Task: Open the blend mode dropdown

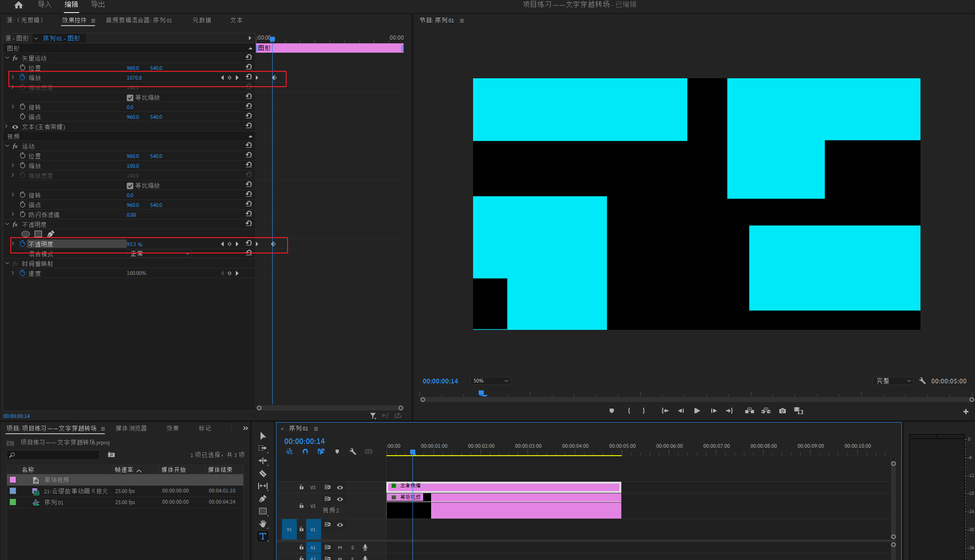Action: point(159,254)
